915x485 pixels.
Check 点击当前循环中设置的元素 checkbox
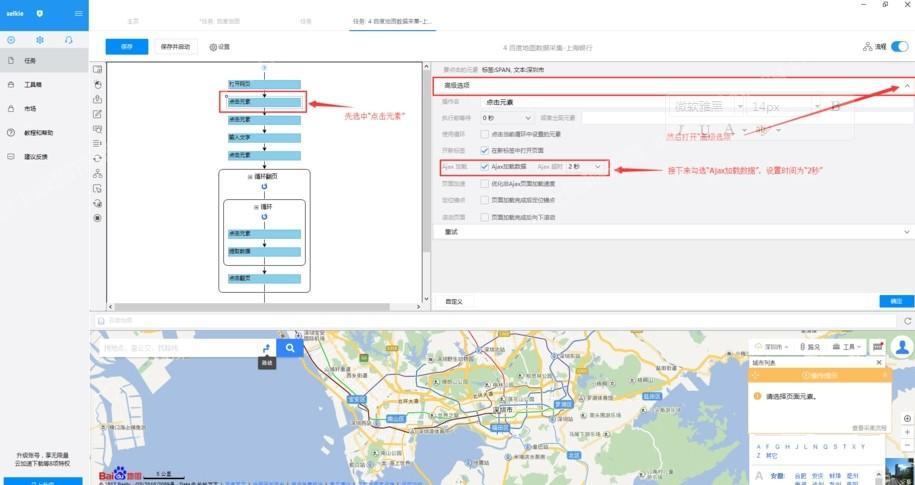[484, 134]
